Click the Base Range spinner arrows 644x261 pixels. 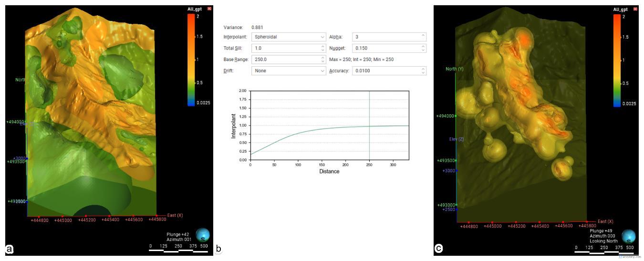pyautogui.click(x=323, y=60)
